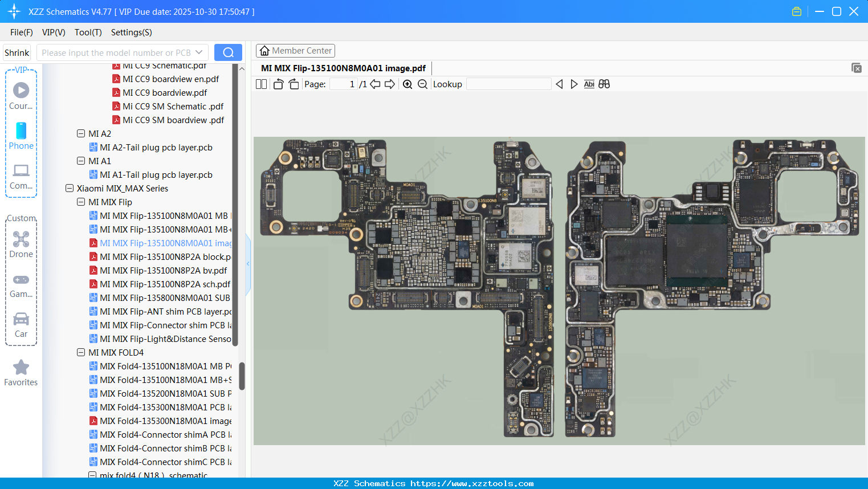
Task: Collapse the MI MIX FOLD4 folder
Action: pyautogui.click(x=81, y=353)
